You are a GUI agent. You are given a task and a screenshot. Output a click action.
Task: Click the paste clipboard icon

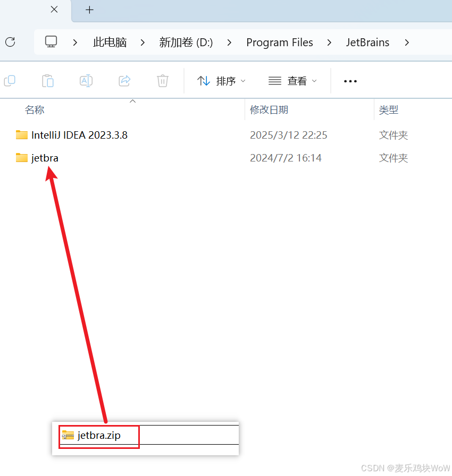[x=48, y=81]
